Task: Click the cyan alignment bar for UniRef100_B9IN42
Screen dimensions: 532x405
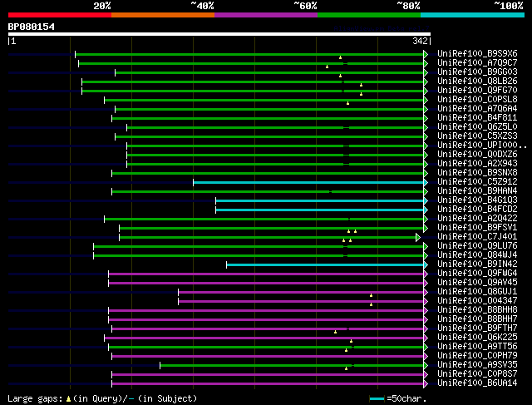Action: [x=325, y=265]
